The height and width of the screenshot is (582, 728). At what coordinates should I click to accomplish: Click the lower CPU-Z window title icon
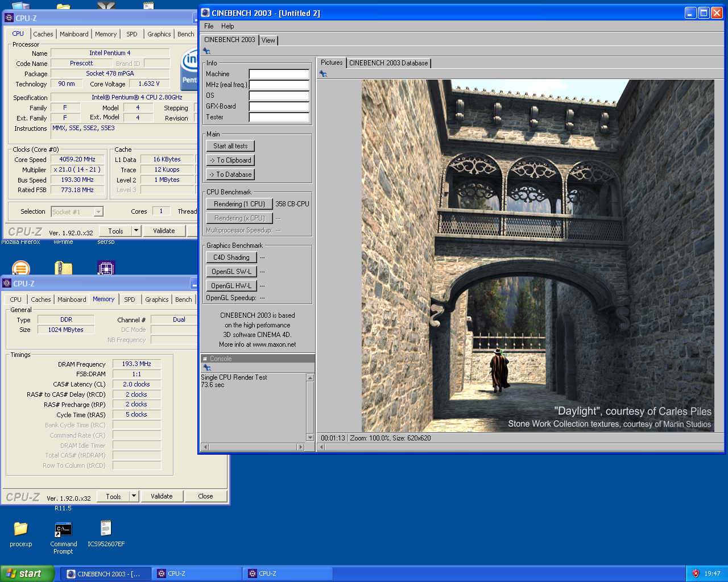coord(7,284)
